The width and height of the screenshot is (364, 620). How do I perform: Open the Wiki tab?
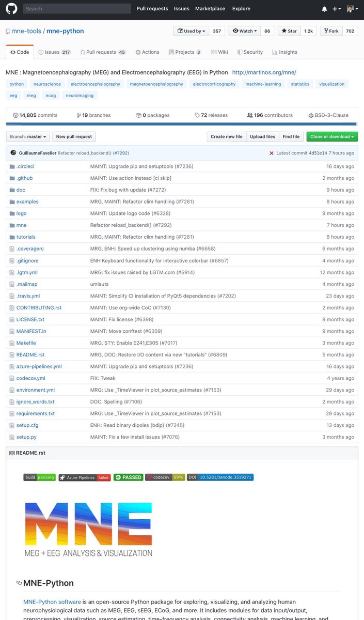click(x=219, y=52)
